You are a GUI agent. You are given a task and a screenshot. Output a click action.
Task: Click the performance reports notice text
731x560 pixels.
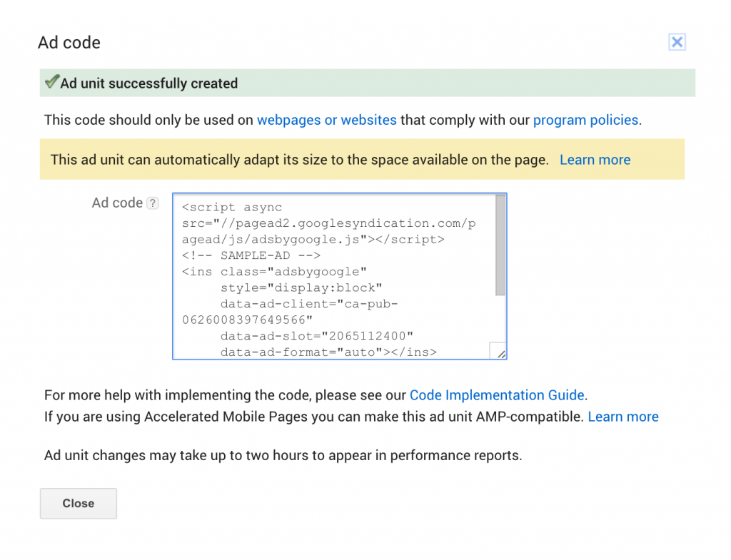pos(283,455)
